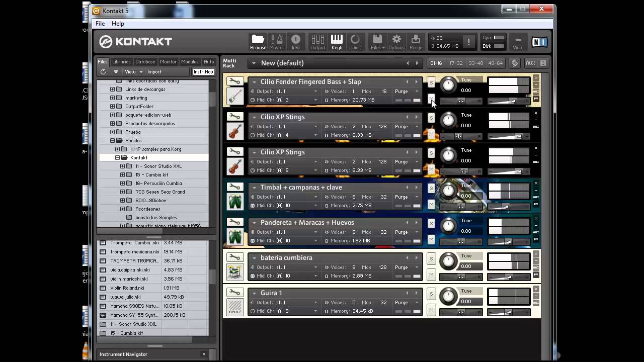Mute the Guira 1 instrument

(x=431, y=310)
